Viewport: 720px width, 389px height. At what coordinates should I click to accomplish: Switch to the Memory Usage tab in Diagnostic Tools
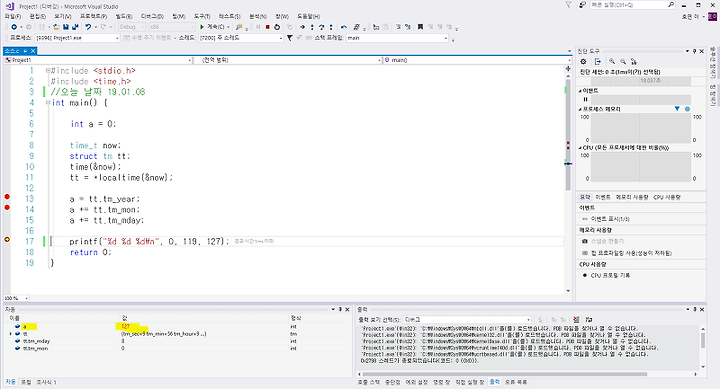point(632,197)
